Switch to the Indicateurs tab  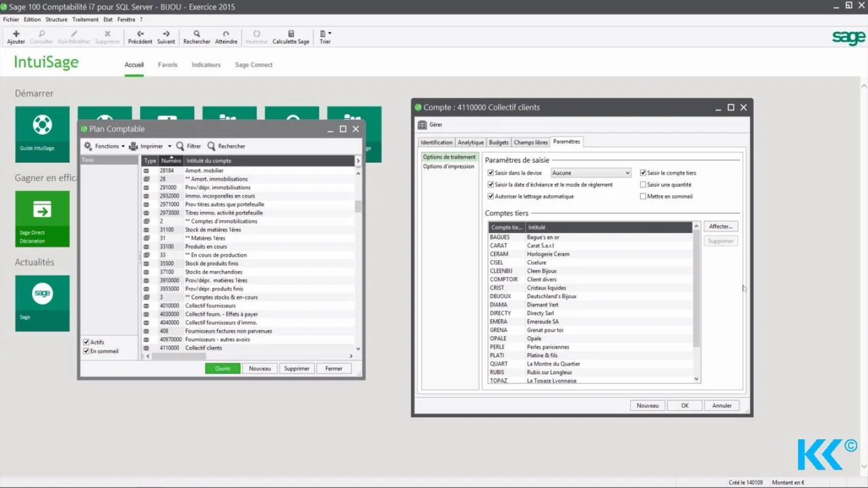[206, 65]
